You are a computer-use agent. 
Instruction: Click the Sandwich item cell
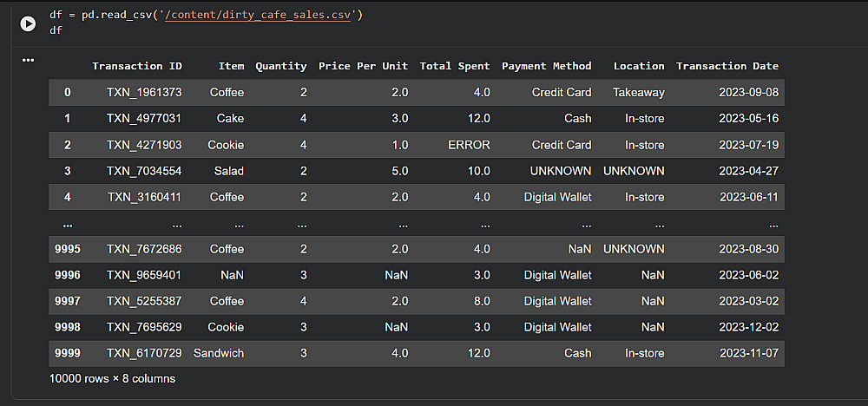pyautogui.click(x=219, y=353)
